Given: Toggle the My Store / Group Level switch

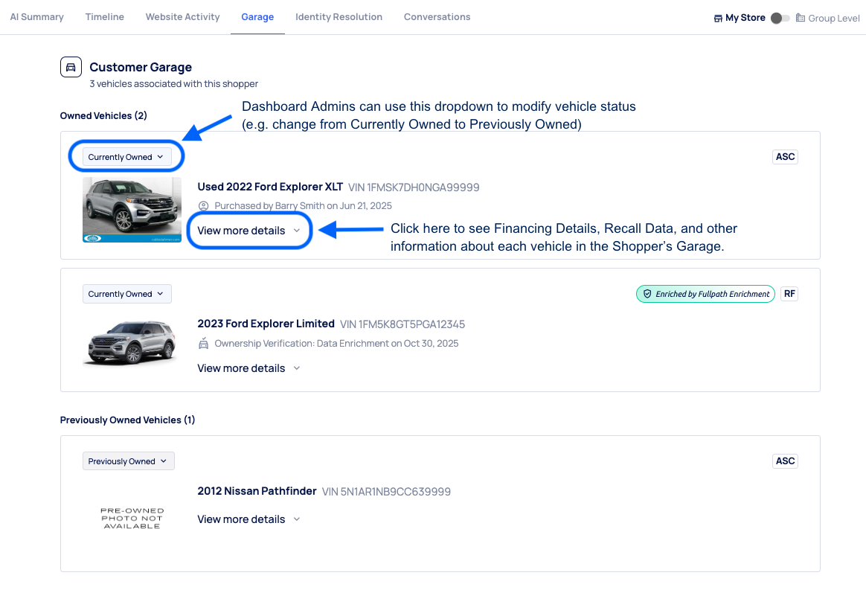Looking at the screenshot, I should (x=780, y=18).
